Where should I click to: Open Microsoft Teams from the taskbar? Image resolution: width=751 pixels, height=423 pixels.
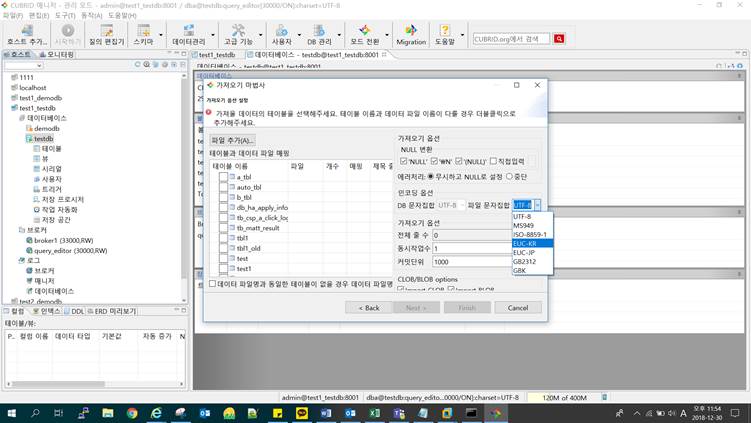coord(398,413)
